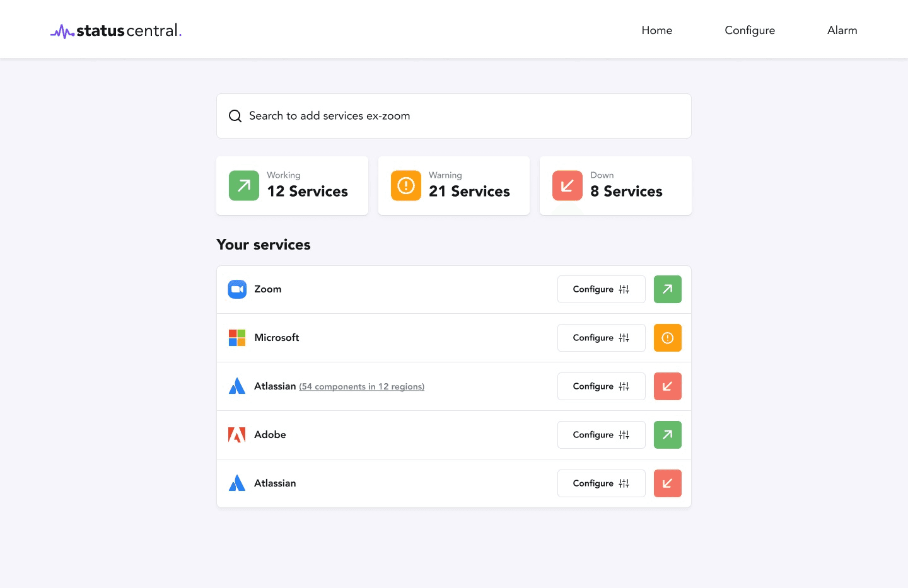Toggle Microsoft's orange warning indicator

[667, 337]
